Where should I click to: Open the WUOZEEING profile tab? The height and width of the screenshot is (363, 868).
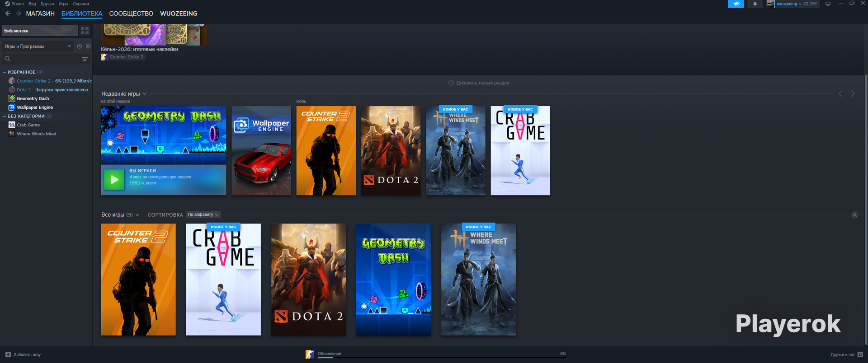(x=179, y=14)
